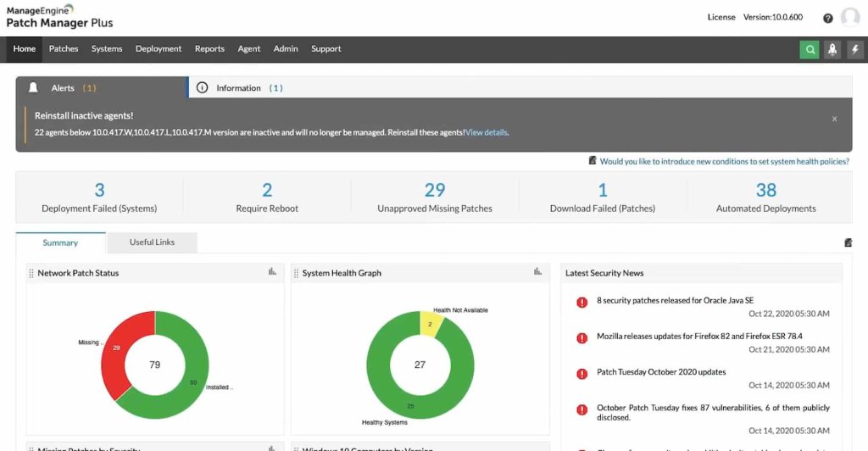Open the Systems menu

[x=107, y=48]
